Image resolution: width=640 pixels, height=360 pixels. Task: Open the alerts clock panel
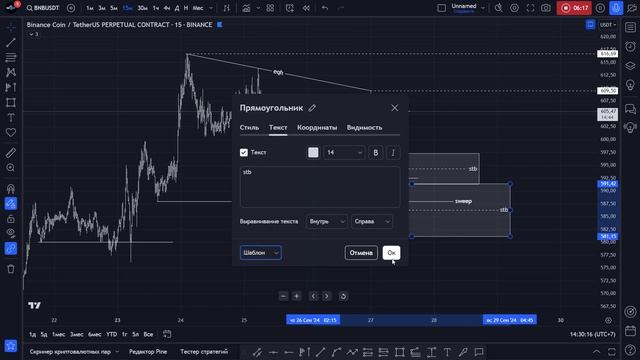[630, 47]
